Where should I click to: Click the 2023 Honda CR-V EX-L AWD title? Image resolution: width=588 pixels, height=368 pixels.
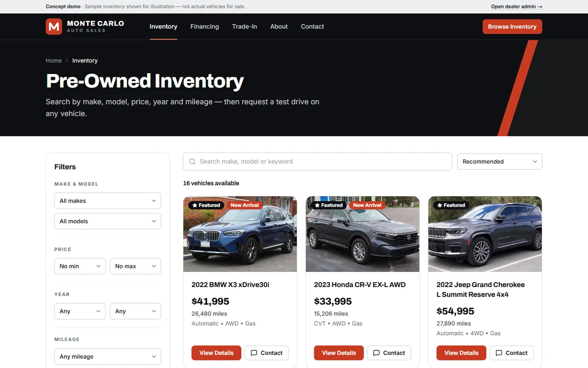point(360,285)
